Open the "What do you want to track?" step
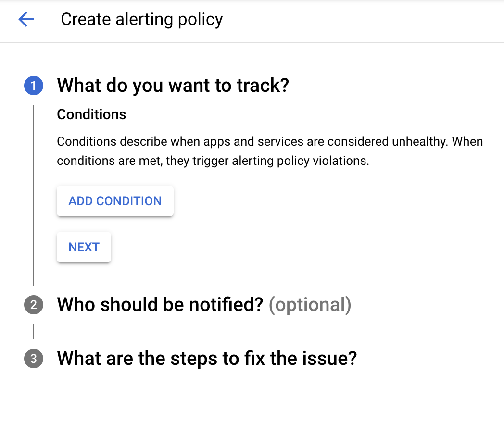The height and width of the screenshot is (423, 504). pos(173,86)
